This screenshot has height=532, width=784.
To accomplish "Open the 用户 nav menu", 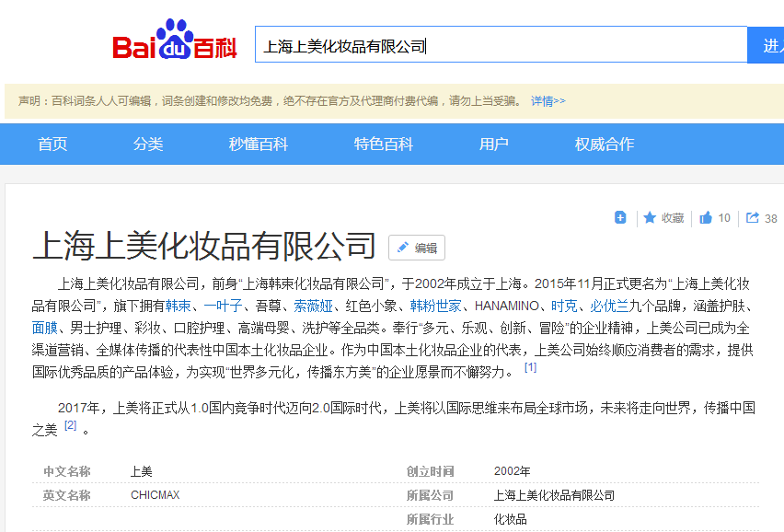I will coord(494,144).
